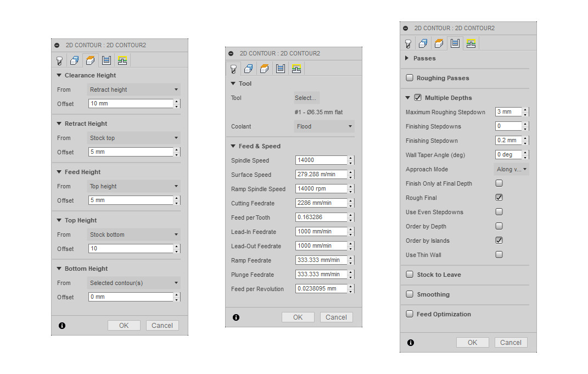Expand the Passes section

407,58
